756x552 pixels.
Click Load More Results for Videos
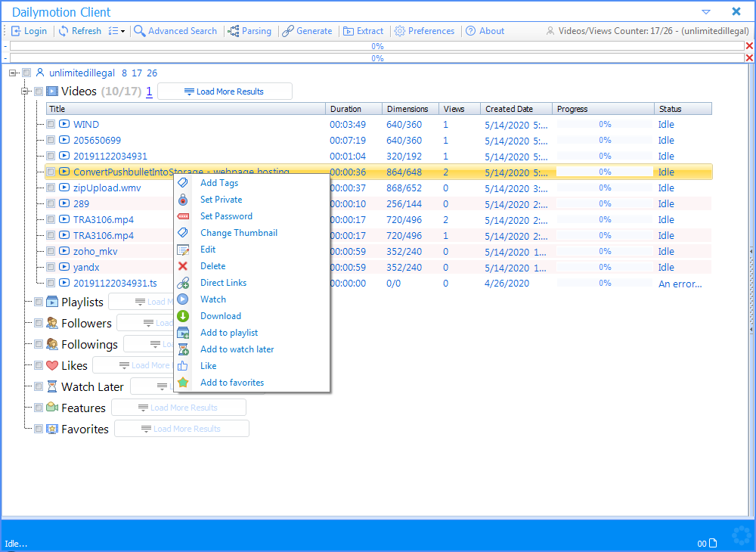point(225,91)
